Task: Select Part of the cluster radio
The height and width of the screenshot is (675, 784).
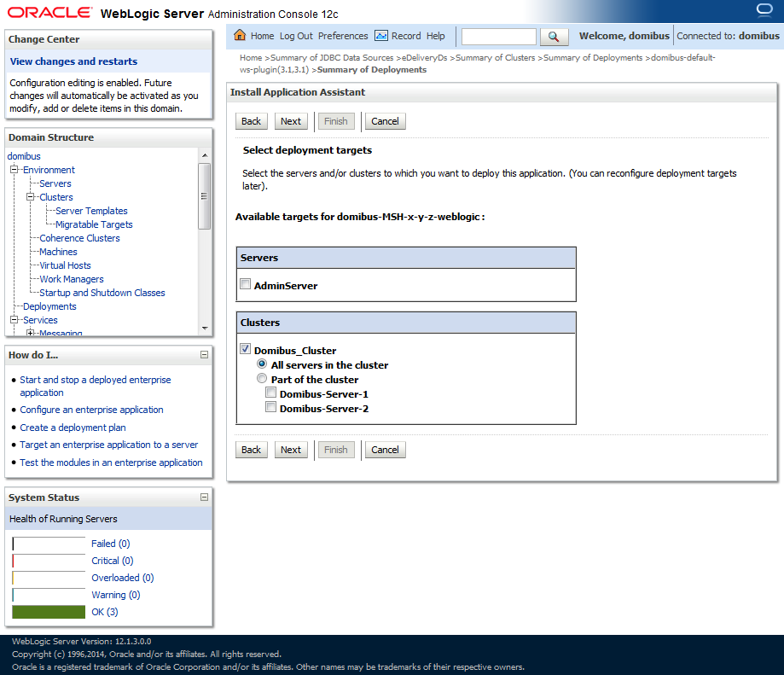Action: pyautogui.click(x=262, y=378)
